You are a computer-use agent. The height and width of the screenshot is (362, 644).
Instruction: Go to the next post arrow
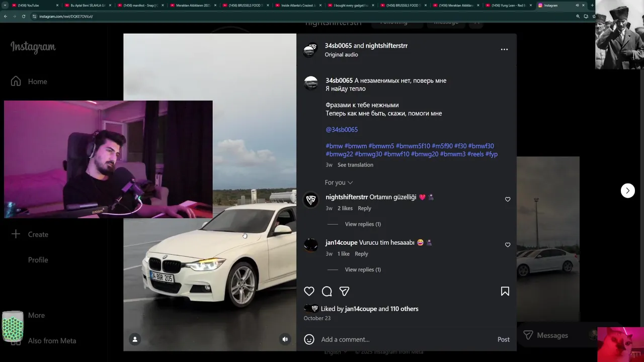click(627, 191)
